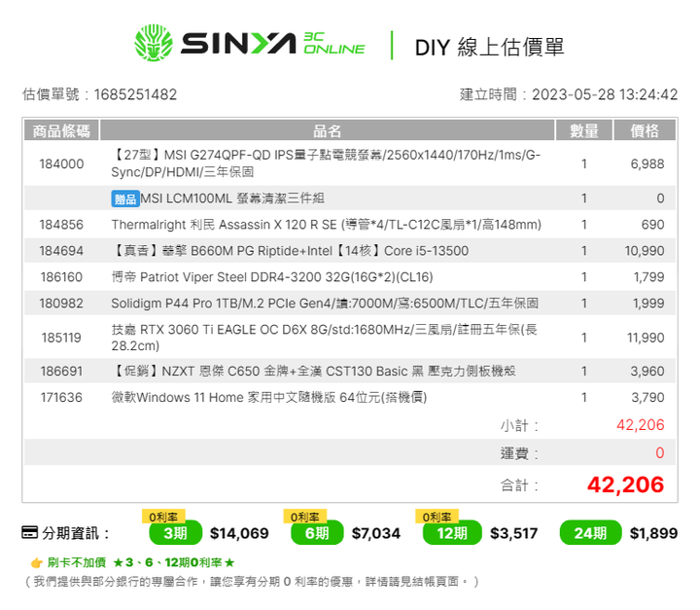700x610 pixels.
Task: Click Windows 11 Home item
Action: (269, 397)
